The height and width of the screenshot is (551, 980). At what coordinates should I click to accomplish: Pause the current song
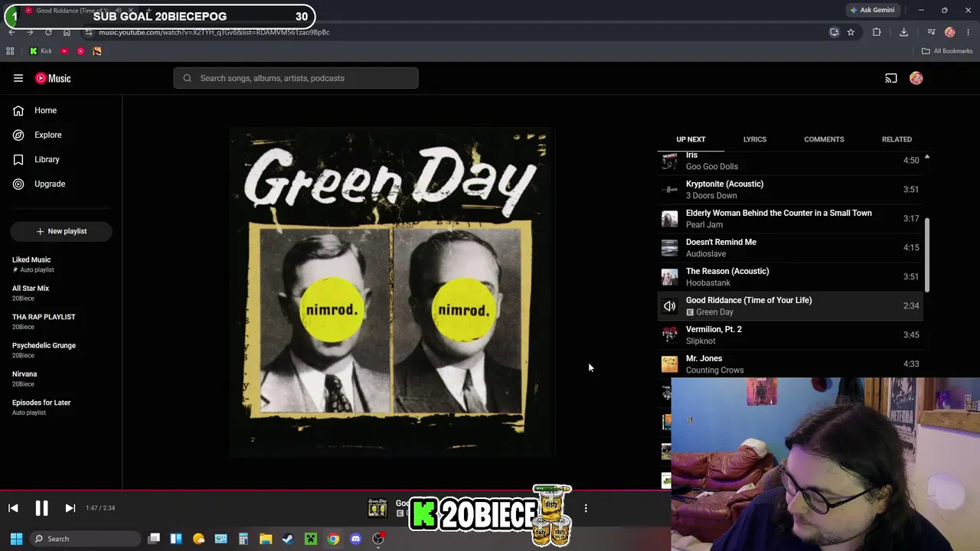click(x=41, y=508)
